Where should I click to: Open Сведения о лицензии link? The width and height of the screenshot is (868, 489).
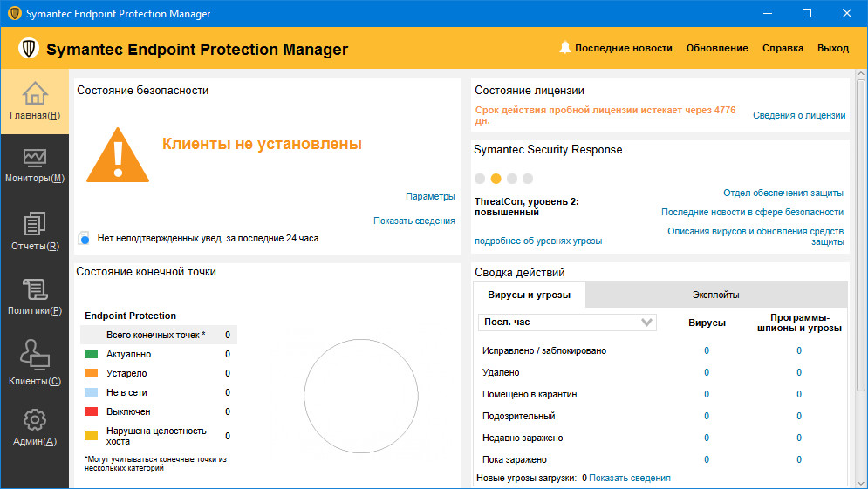tap(799, 115)
